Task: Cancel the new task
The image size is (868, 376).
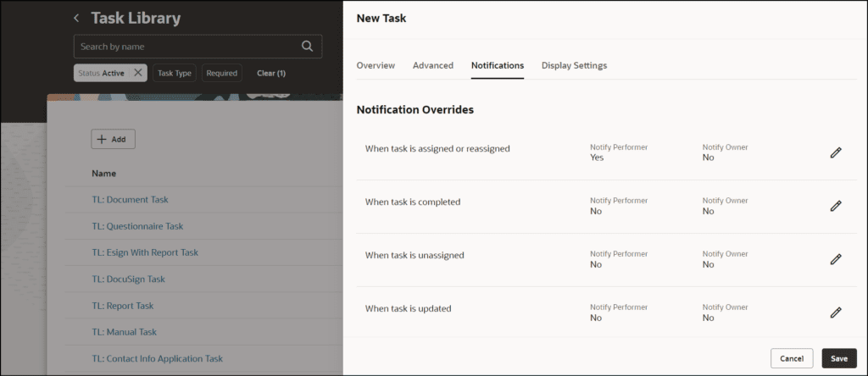Action: click(792, 358)
